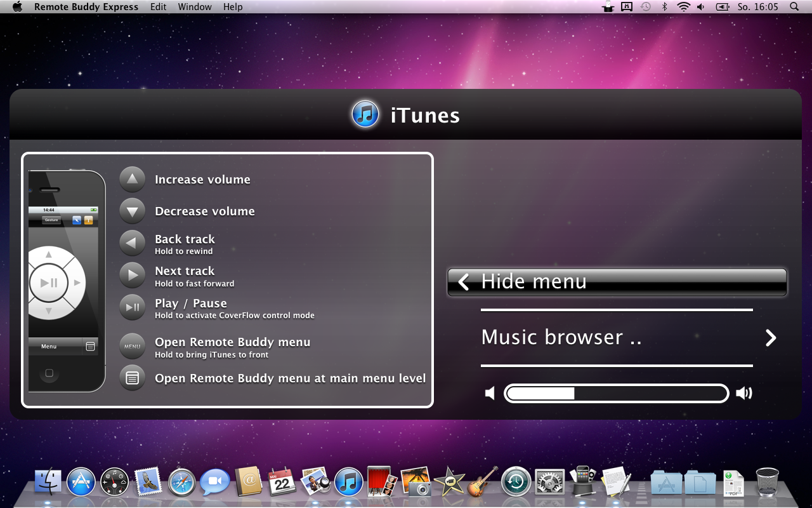Click the loud speaker icon beside slider
The image size is (812, 508).
[x=744, y=394]
